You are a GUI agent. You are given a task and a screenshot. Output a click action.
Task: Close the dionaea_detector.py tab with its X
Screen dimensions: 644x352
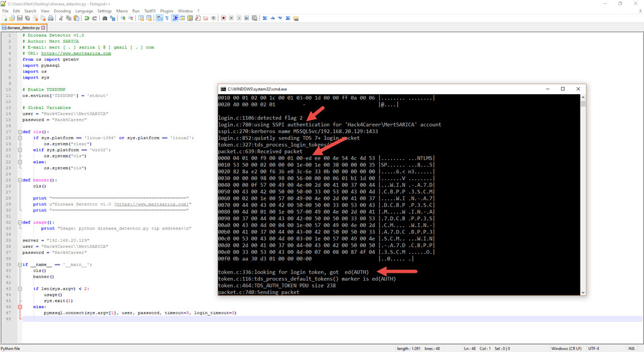pyautogui.click(x=43, y=27)
